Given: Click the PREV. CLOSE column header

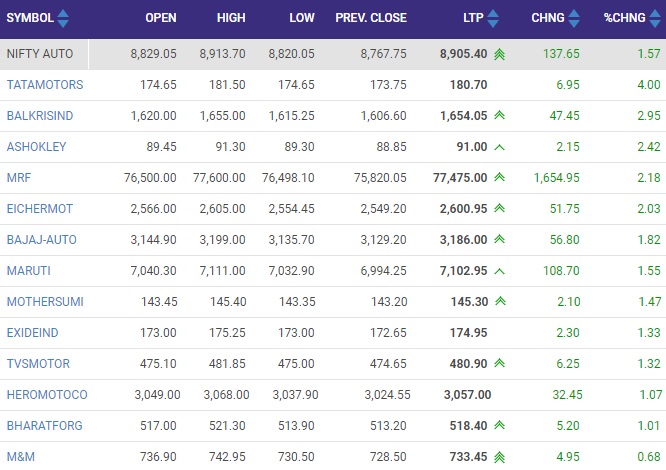Looking at the screenshot, I should tap(371, 18).
